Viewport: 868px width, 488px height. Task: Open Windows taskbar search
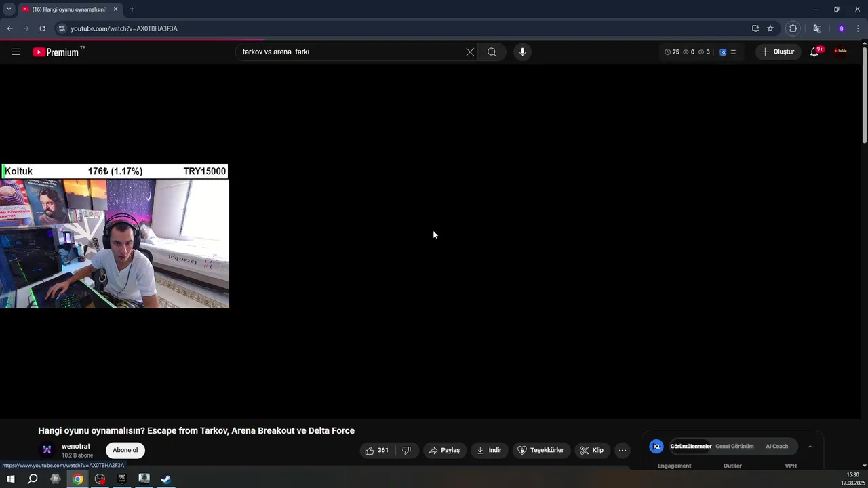(x=33, y=479)
